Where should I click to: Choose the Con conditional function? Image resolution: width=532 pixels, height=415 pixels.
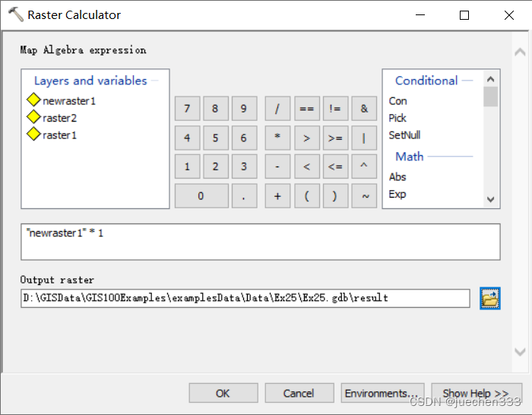pyautogui.click(x=397, y=101)
